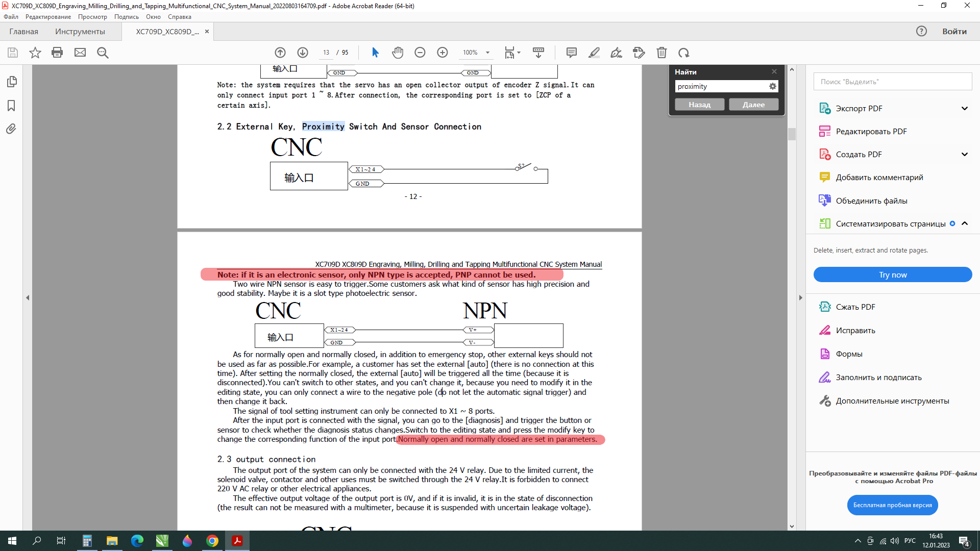Open the Редактирование menu
Image resolution: width=980 pixels, height=551 pixels.
point(48,17)
